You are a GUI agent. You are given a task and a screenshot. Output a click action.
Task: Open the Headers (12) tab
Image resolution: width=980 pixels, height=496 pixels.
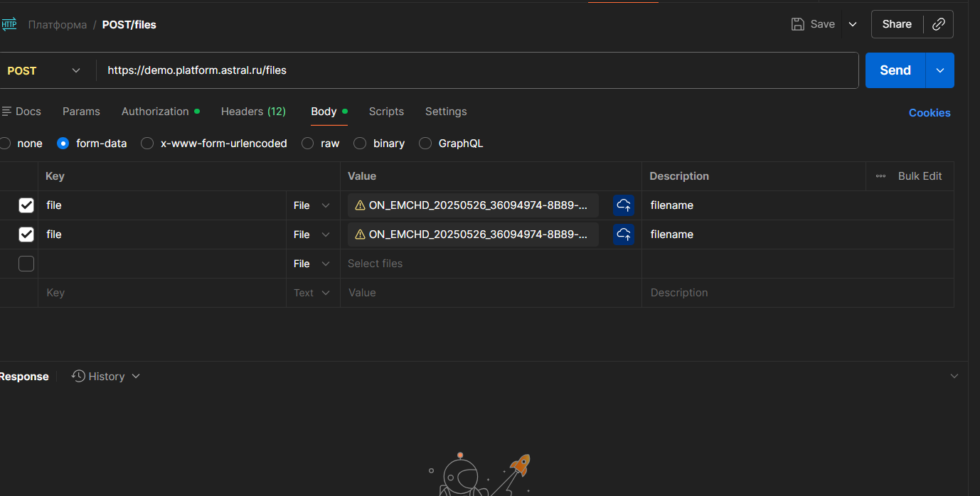tap(253, 112)
